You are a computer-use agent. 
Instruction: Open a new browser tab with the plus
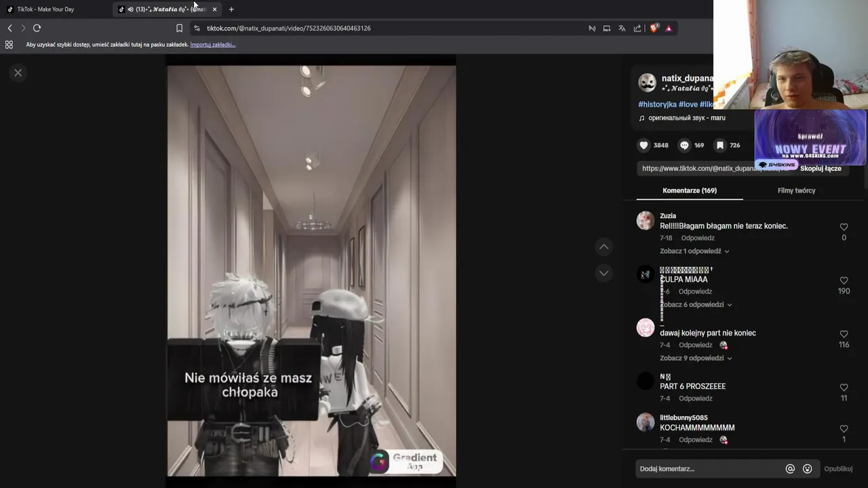click(x=231, y=9)
